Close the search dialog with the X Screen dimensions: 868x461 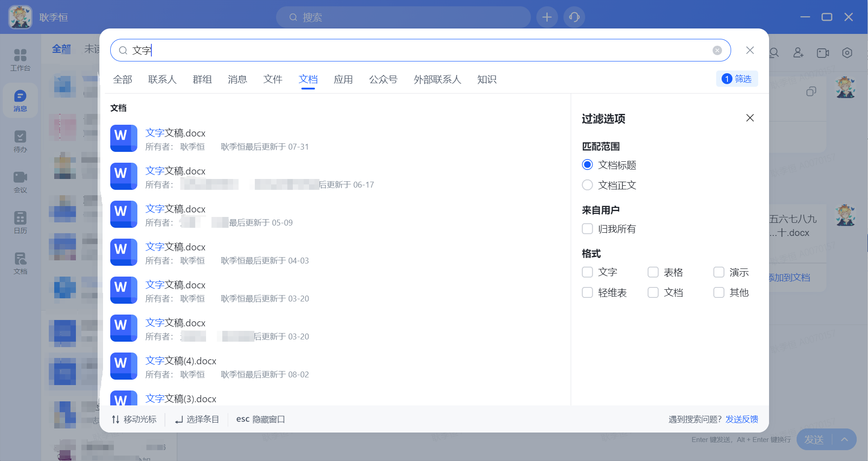click(750, 50)
